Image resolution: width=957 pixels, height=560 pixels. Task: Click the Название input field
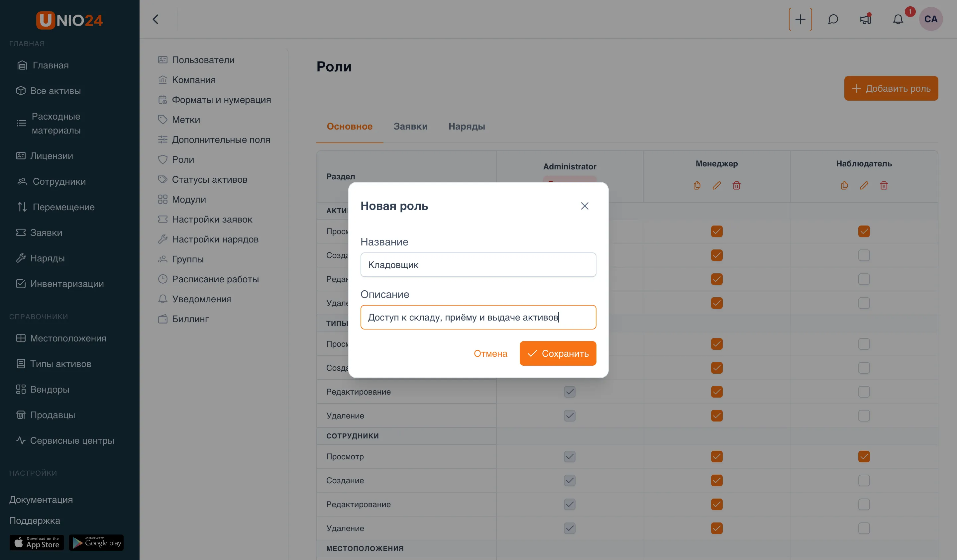pos(478,265)
